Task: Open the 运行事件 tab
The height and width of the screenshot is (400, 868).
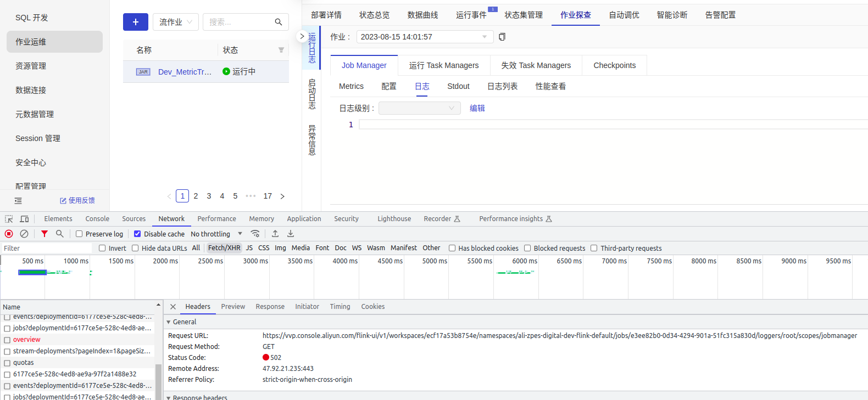Action: point(471,15)
